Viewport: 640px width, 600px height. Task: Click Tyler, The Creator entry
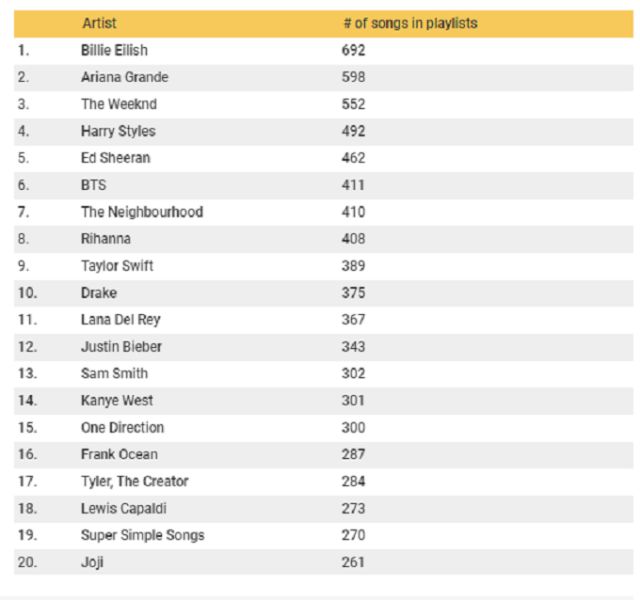tap(134, 482)
